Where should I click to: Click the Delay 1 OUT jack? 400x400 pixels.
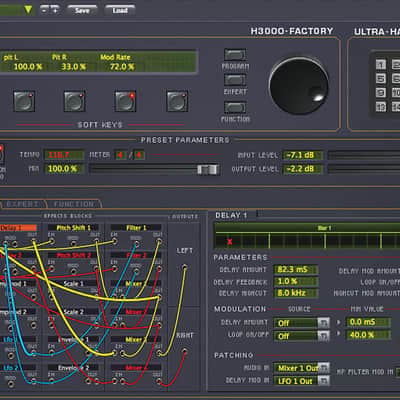click(x=33, y=242)
